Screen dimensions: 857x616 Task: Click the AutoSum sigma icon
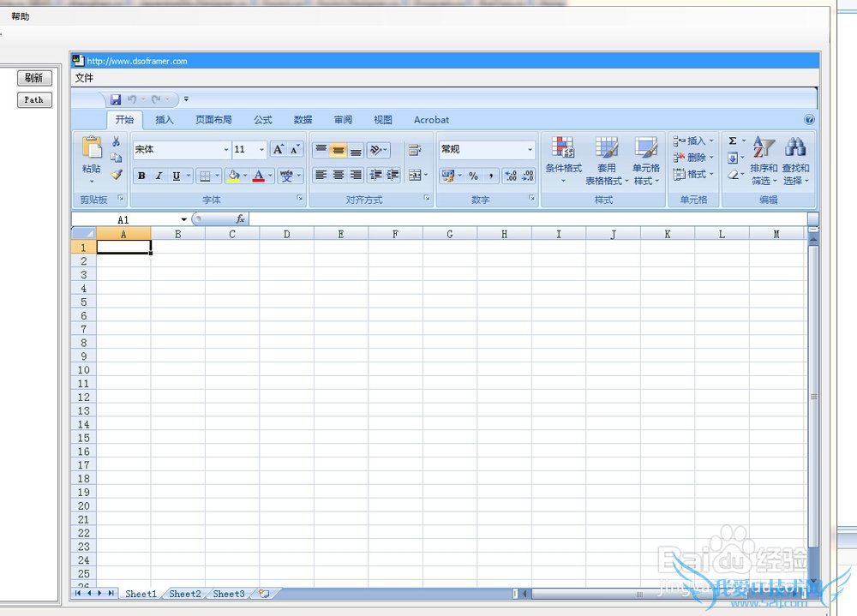tap(733, 141)
